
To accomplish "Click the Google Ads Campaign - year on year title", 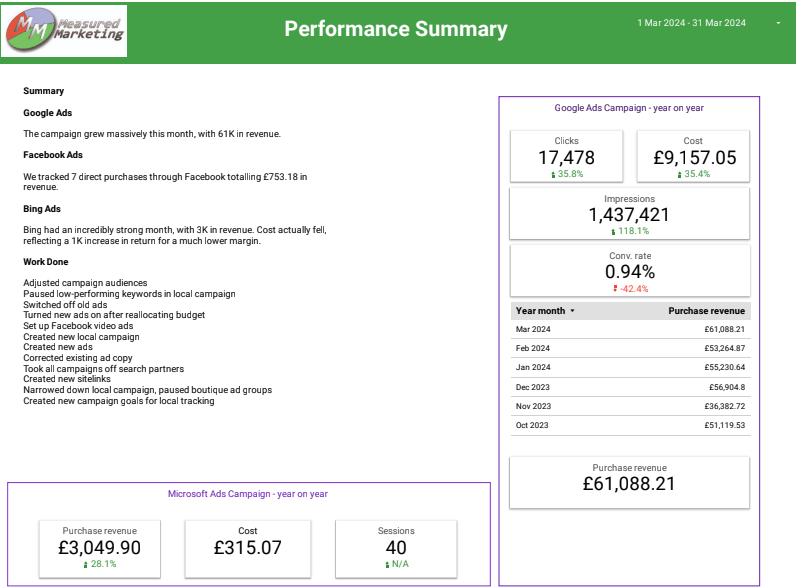I will [629, 108].
